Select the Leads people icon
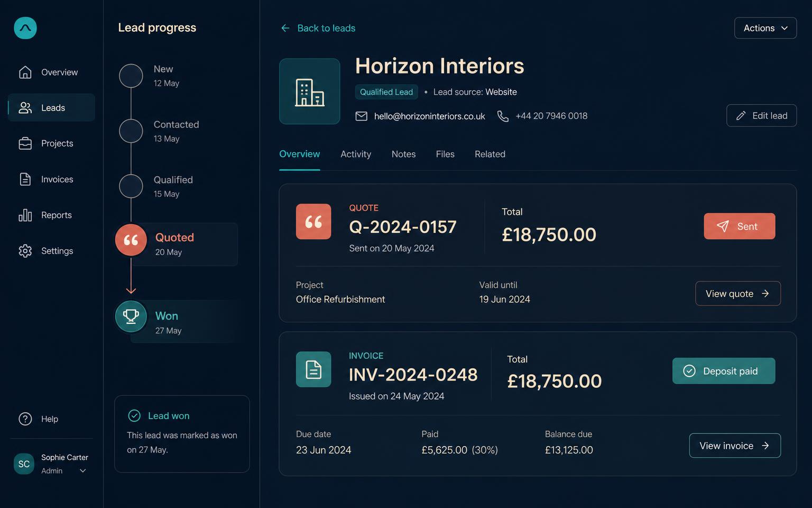Image resolution: width=812 pixels, height=508 pixels. [x=25, y=108]
